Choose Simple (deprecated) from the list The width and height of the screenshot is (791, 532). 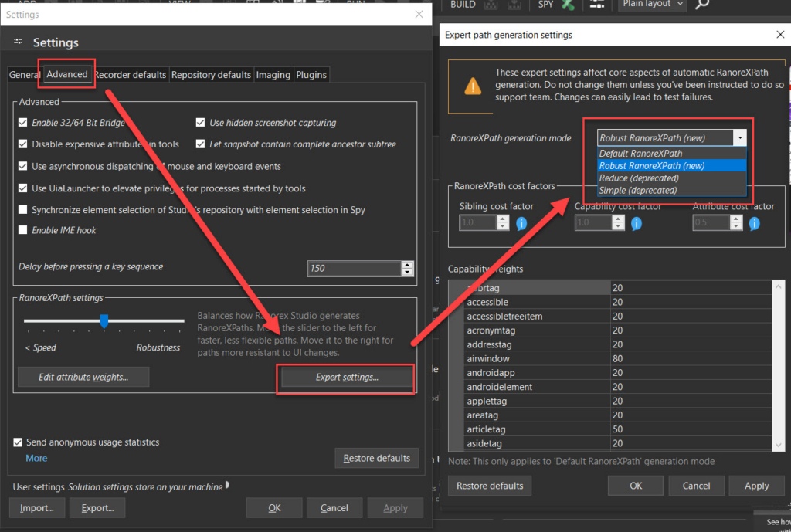tap(671, 191)
